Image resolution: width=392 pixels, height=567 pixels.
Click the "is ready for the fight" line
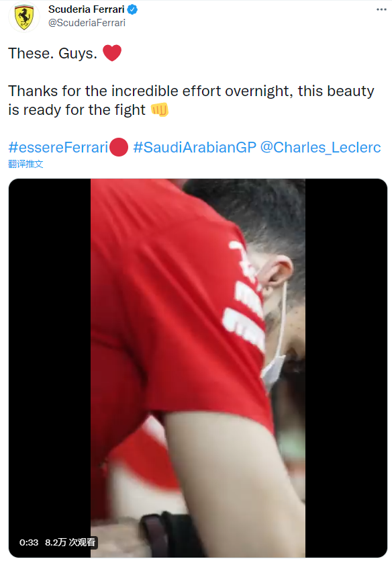point(77,110)
